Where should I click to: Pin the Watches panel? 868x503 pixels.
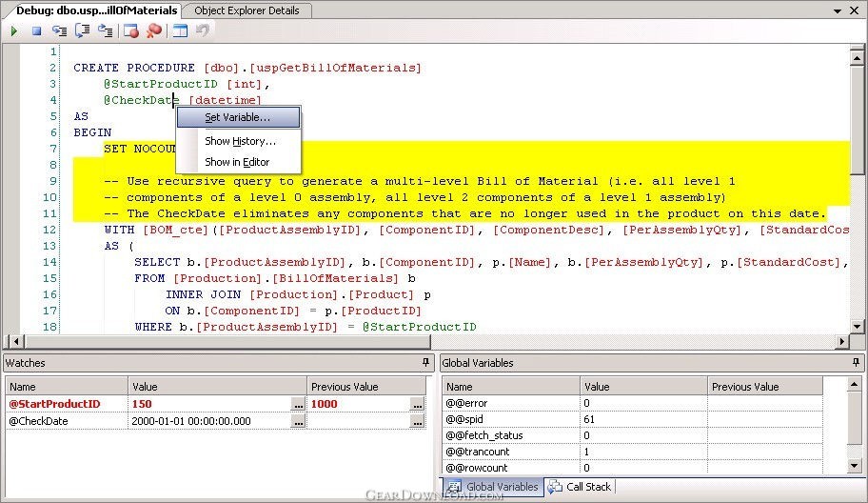click(425, 362)
